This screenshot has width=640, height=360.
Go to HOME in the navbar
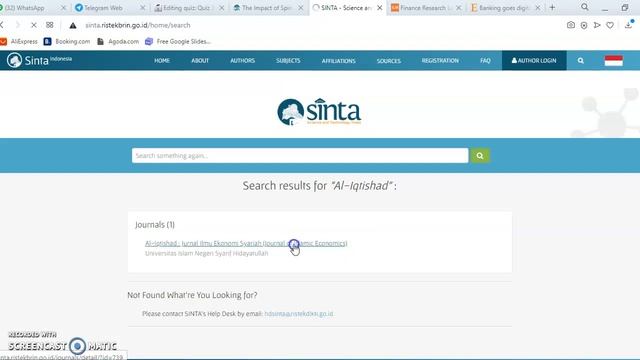click(162, 60)
